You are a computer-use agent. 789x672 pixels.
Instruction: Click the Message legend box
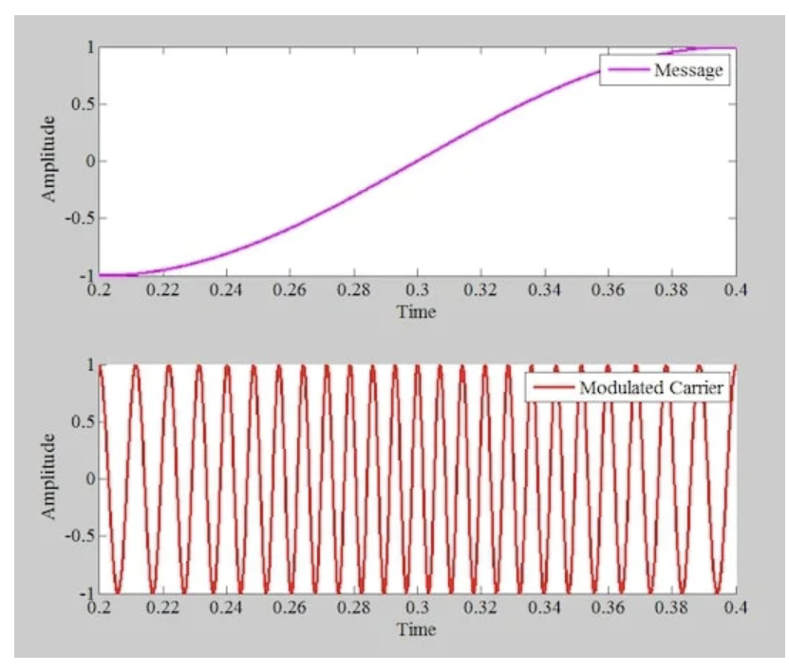click(665, 70)
